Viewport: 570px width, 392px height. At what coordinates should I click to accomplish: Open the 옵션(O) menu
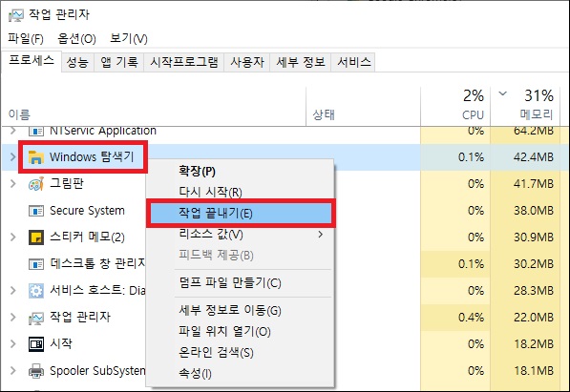click(76, 38)
